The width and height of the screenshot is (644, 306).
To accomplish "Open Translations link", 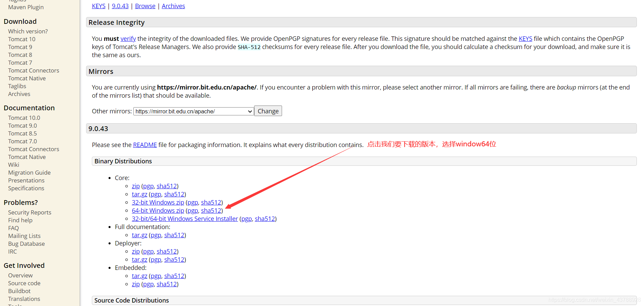I will pos(24,299).
